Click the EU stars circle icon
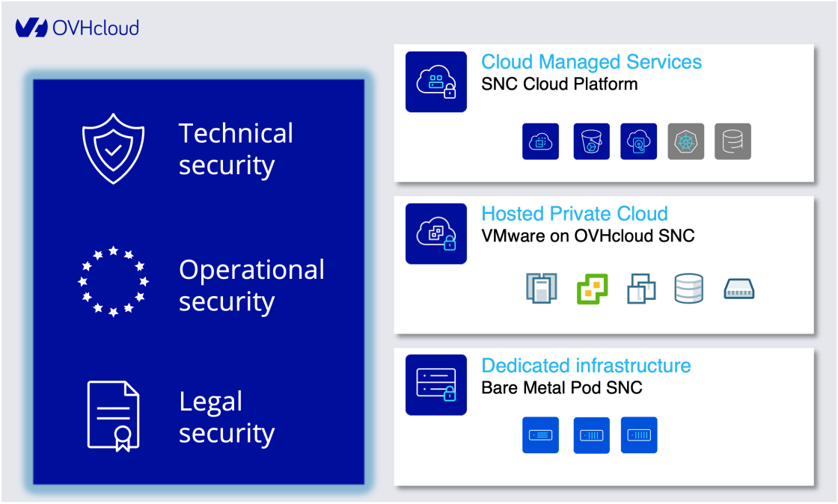 pos(113,281)
